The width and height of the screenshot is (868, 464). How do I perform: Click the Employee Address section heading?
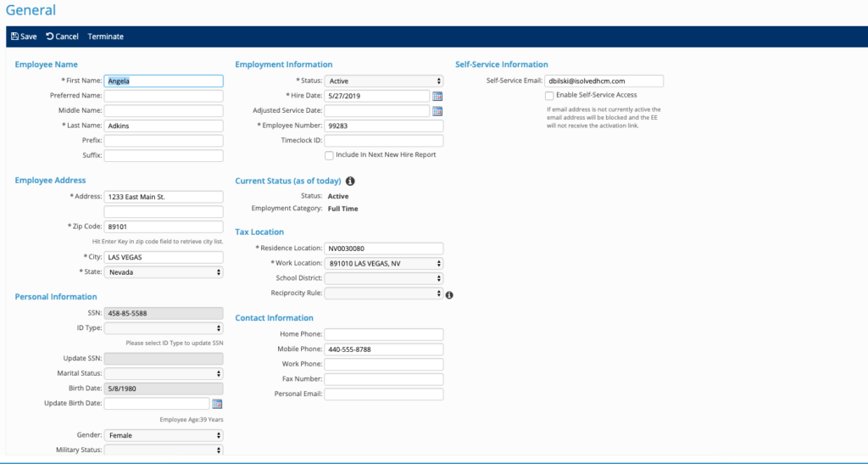coord(50,180)
